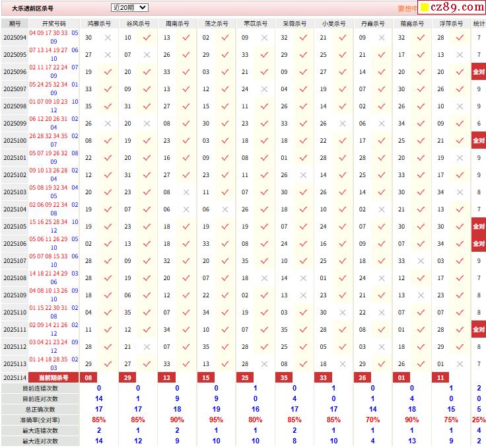
Task: Click the 全对 badge on row 2025100
Action: click(478, 141)
